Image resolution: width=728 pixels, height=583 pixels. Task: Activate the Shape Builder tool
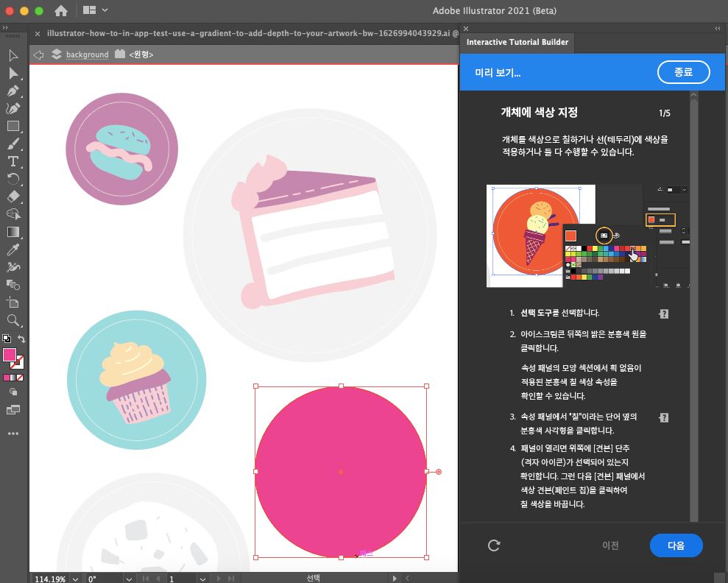[x=13, y=214]
